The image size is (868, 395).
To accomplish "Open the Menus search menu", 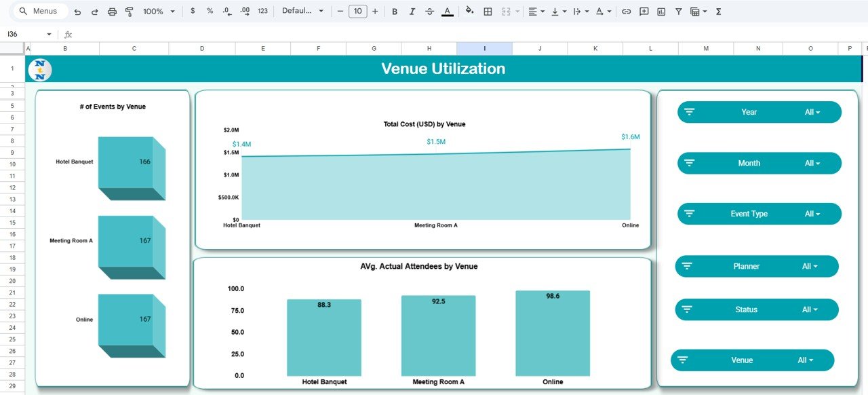I will [x=38, y=11].
